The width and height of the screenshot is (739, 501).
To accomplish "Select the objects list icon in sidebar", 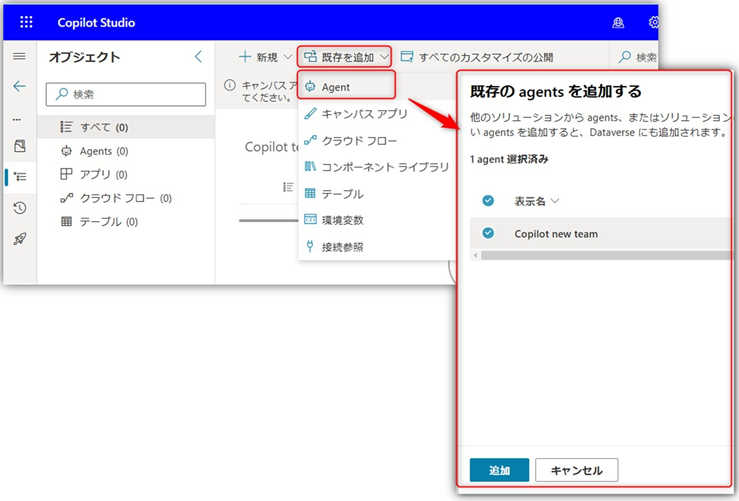I will pyautogui.click(x=20, y=177).
